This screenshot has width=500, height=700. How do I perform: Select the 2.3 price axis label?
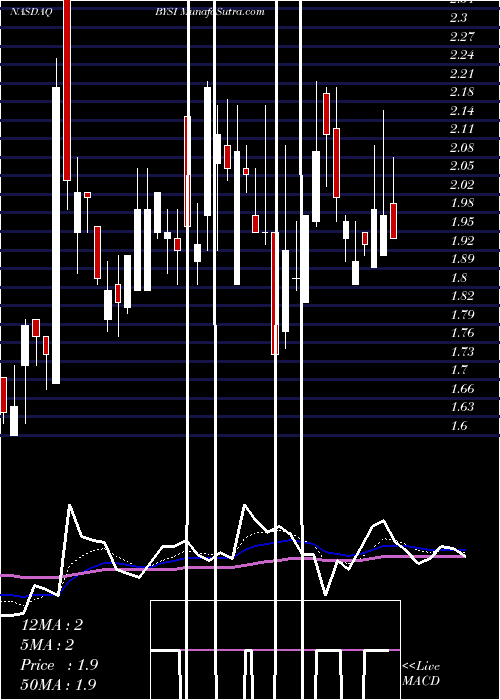pyautogui.click(x=459, y=18)
